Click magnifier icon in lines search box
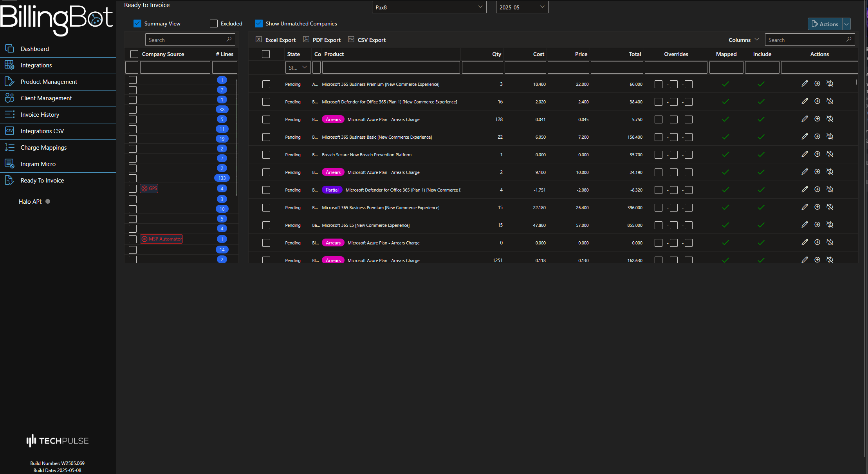The image size is (868, 474). [x=849, y=39]
